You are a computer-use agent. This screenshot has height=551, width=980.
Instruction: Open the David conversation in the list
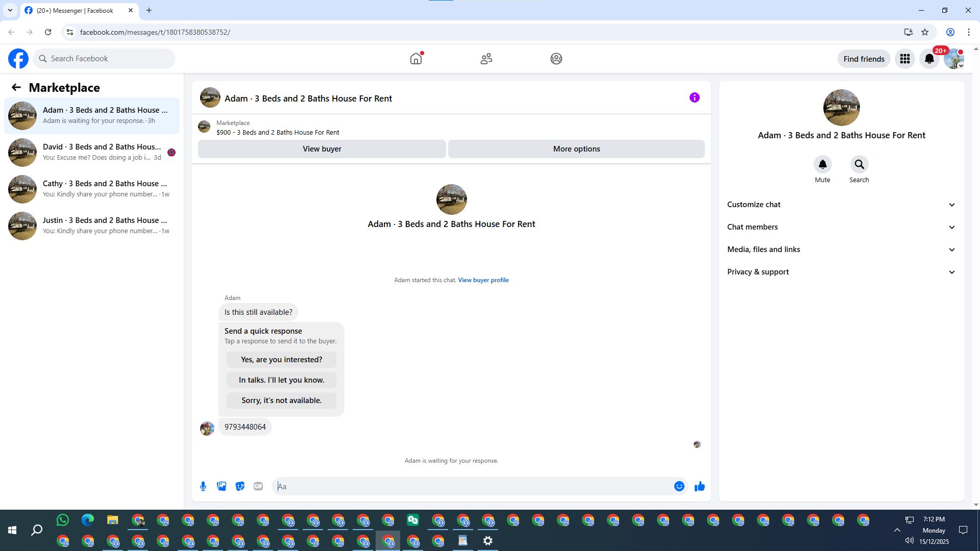click(92, 153)
